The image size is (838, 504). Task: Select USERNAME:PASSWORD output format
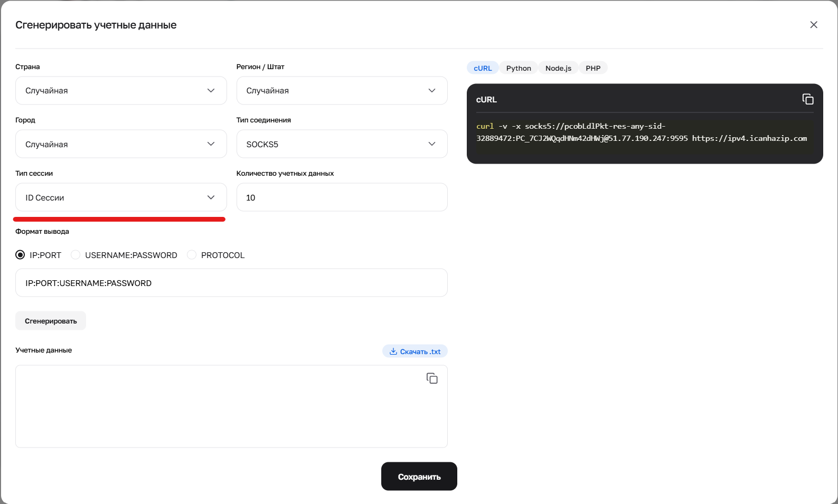[76, 255]
